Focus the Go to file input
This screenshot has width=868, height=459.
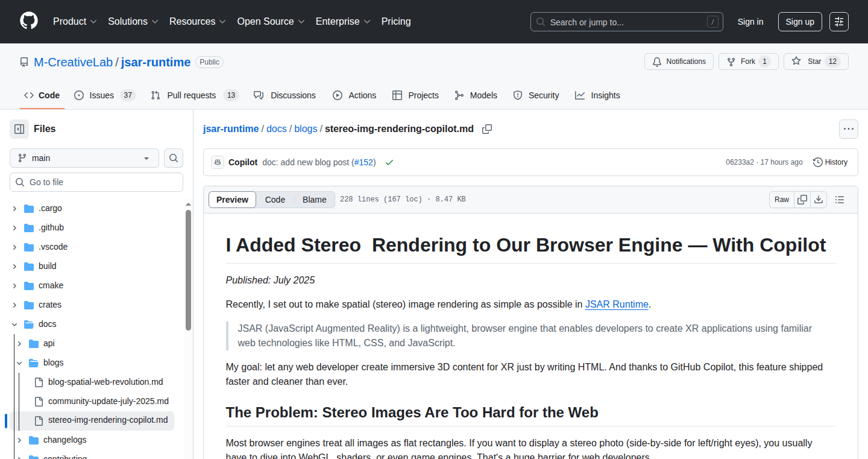point(96,182)
